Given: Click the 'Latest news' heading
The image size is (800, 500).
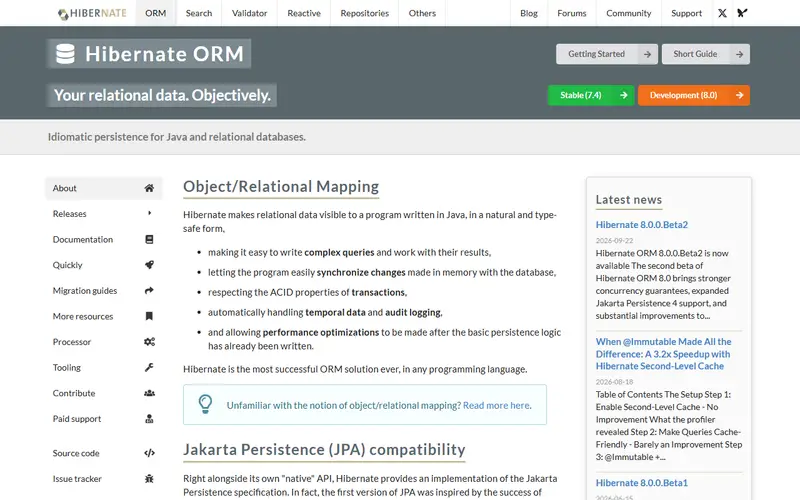Looking at the screenshot, I should point(629,199).
